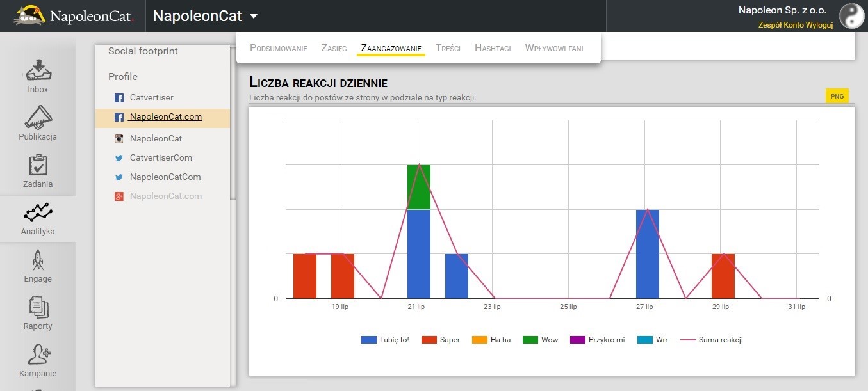868x391 pixels.
Task: Select the Catvertiser Facebook profile
Action: 151,98
